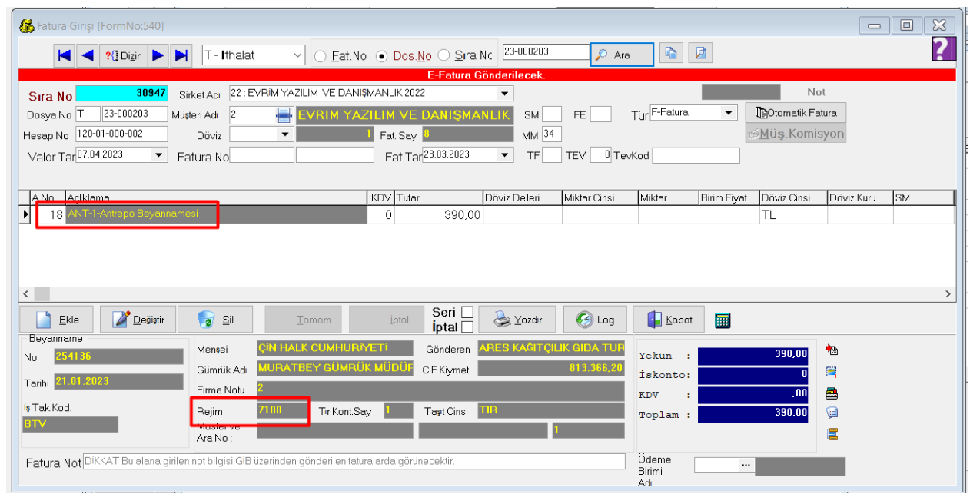Click the grid's horizontal scrollbar left arrow
This screenshot has width=980, height=504.
(26, 293)
